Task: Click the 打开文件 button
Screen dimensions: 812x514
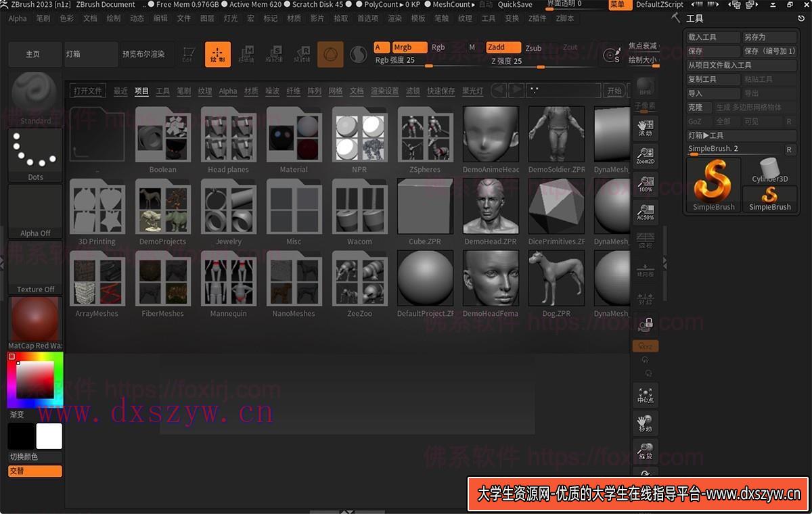Action: coord(88,91)
